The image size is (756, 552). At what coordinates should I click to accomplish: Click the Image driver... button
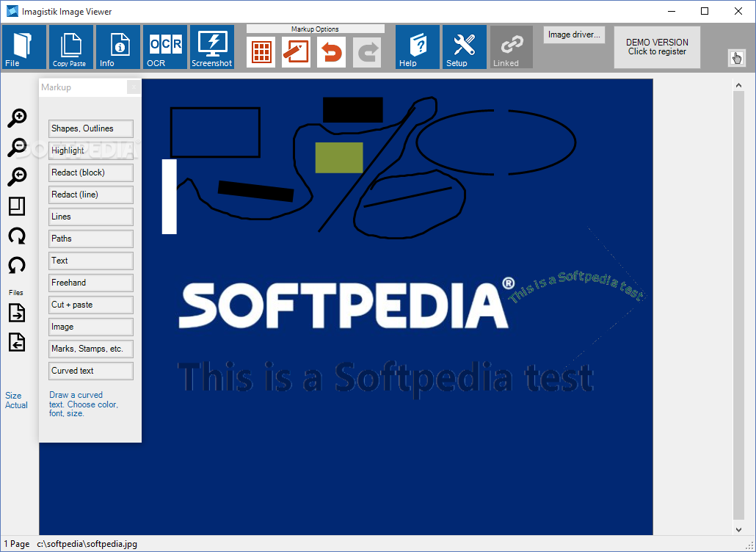[574, 34]
